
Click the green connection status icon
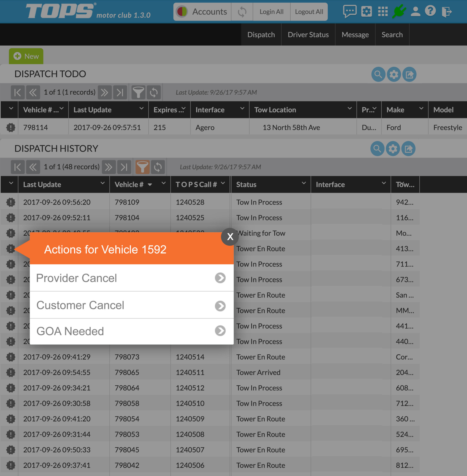(x=400, y=11)
